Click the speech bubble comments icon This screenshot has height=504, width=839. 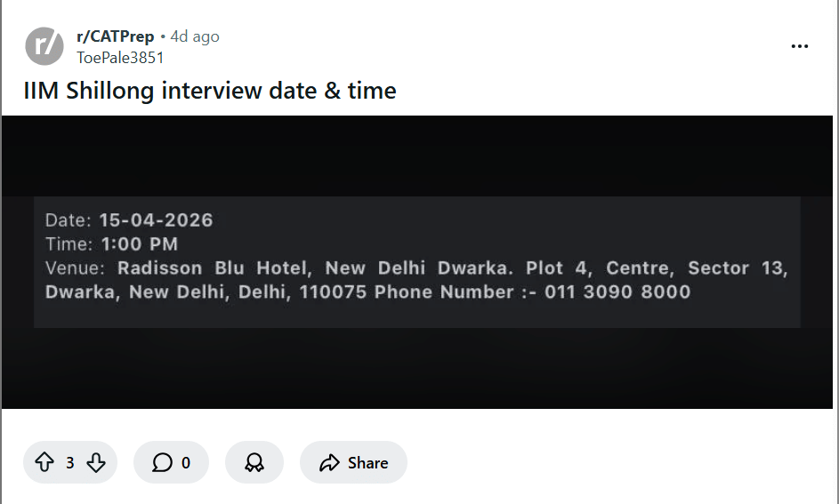point(162,462)
